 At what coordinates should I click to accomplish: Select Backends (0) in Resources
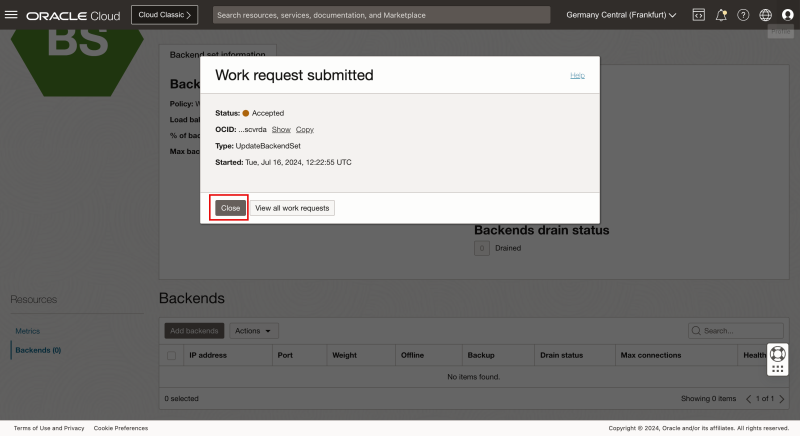pos(38,350)
